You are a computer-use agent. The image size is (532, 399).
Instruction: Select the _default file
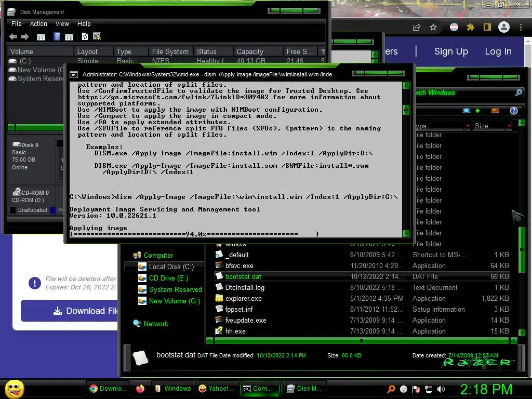[362, 255]
